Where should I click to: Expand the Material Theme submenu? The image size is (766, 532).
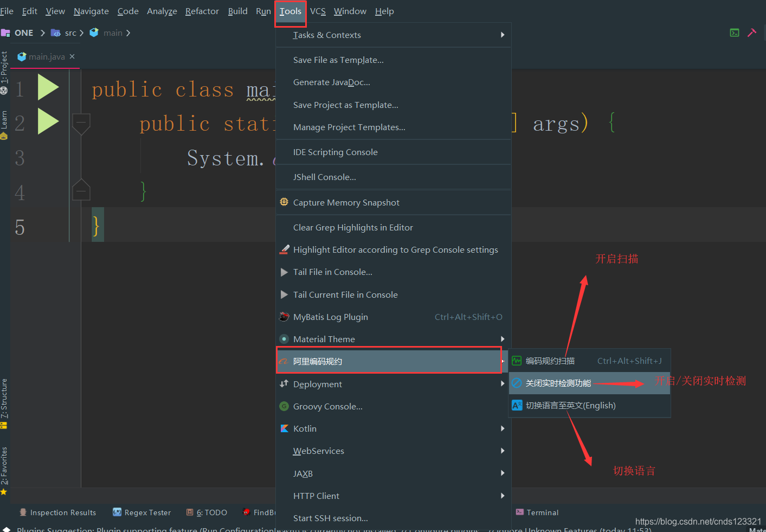pyautogui.click(x=394, y=339)
